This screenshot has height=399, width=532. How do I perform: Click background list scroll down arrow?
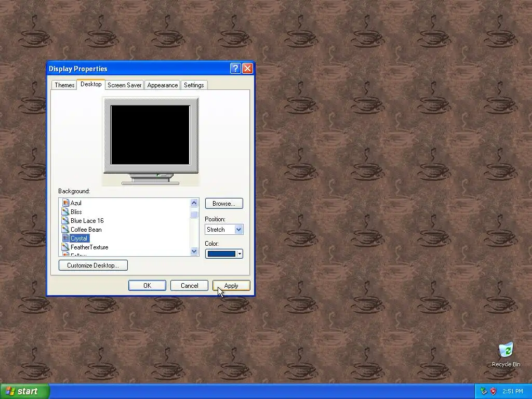(x=194, y=251)
